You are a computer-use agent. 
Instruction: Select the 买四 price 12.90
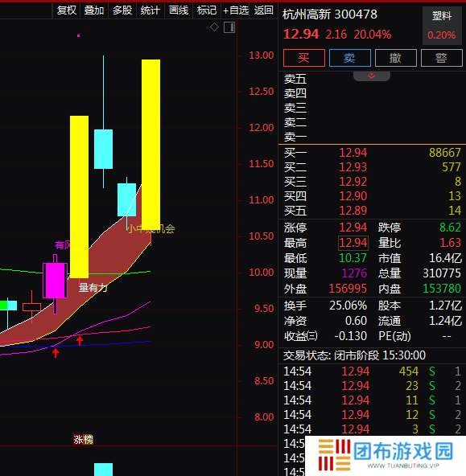[x=353, y=196]
